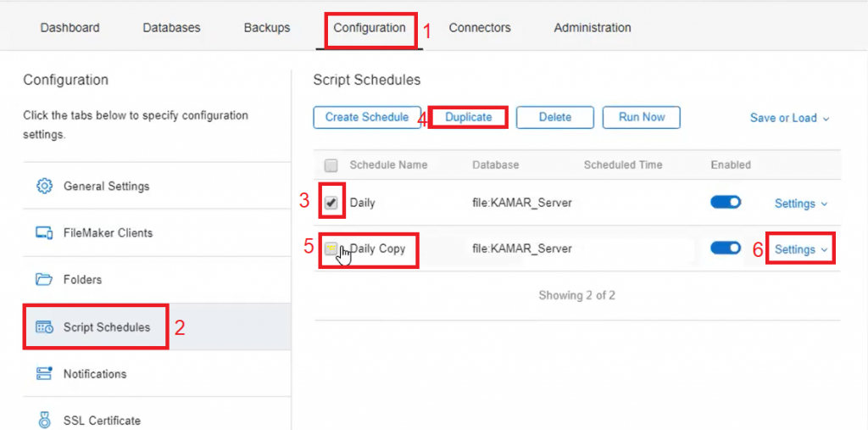The image size is (868, 430).
Task: Open the Backups tab
Action: pyautogui.click(x=267, y=27)
